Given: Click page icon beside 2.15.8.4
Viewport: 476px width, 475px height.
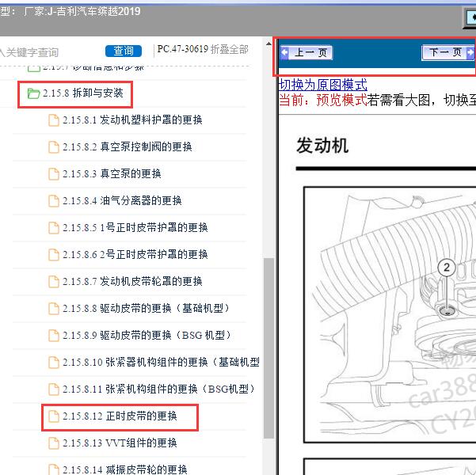Looking at the screenshot, I should pos(54,201).
